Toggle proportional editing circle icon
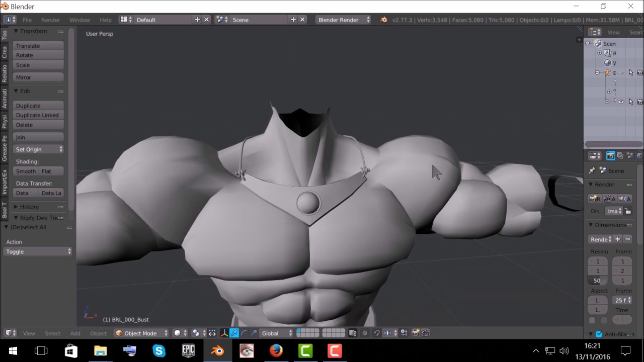Screen dimensions: 644x362 point(365,333)
